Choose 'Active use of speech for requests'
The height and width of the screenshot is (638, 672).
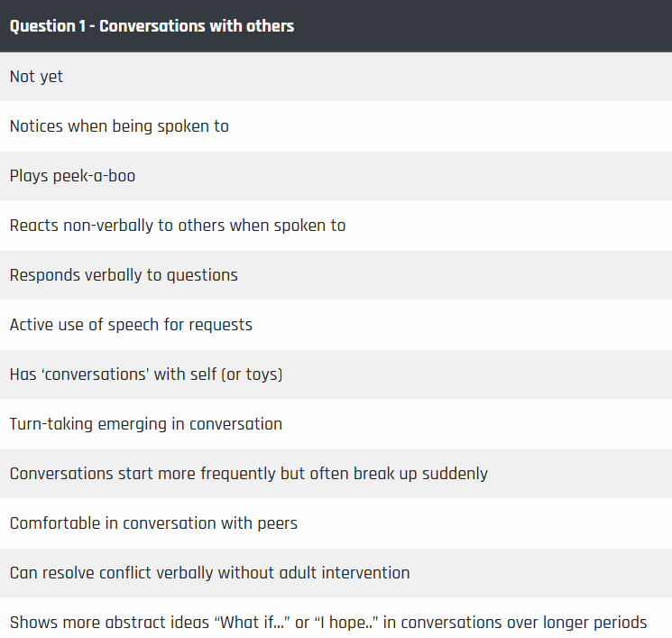click(336, 325)
